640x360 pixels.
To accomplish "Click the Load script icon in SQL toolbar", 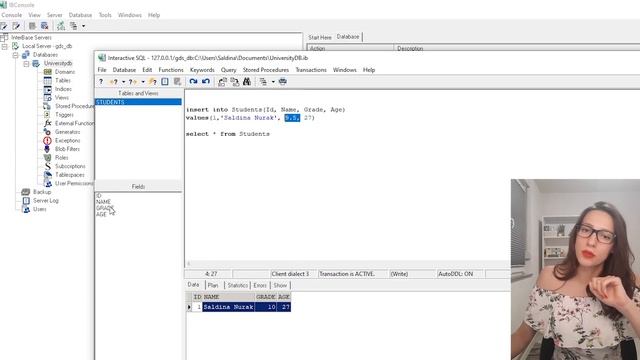I will pyautogui.click(x=222, y=82).
